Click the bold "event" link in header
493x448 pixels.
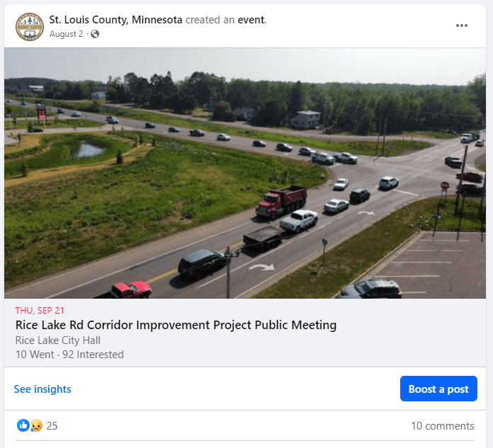coord(251,20)
